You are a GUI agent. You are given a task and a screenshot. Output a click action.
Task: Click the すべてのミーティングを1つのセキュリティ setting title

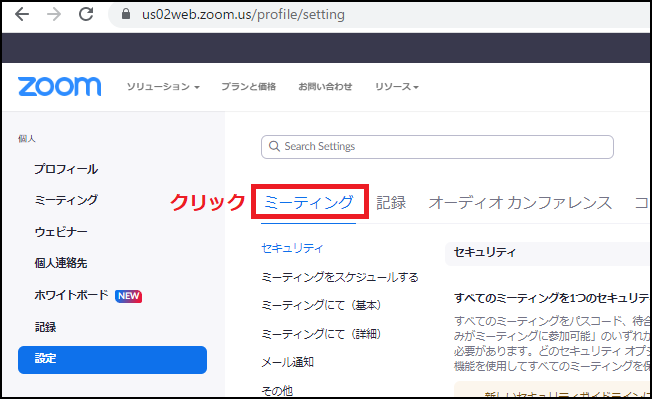tap(552, 298)
